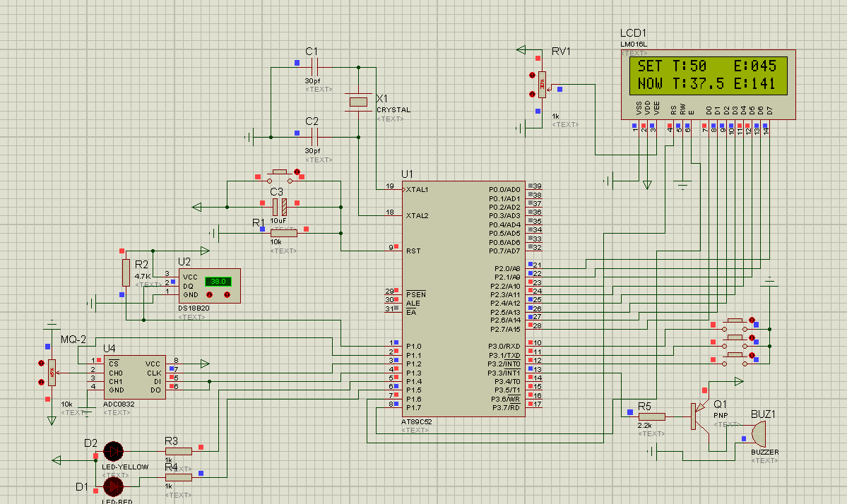The image size is (847, 504).
Task: Select electrolytic capacitor C3 symbol
Action: point(279,207)
